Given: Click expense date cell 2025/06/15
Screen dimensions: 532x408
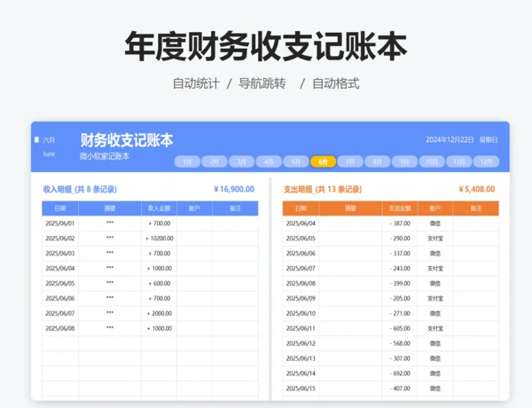Looking at the screenshot, I should (301, 388).
